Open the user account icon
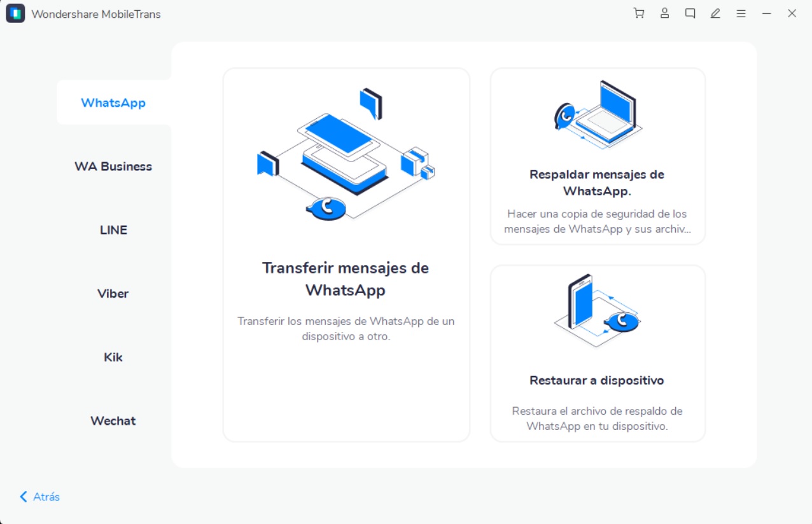 [x=664, y=13]
